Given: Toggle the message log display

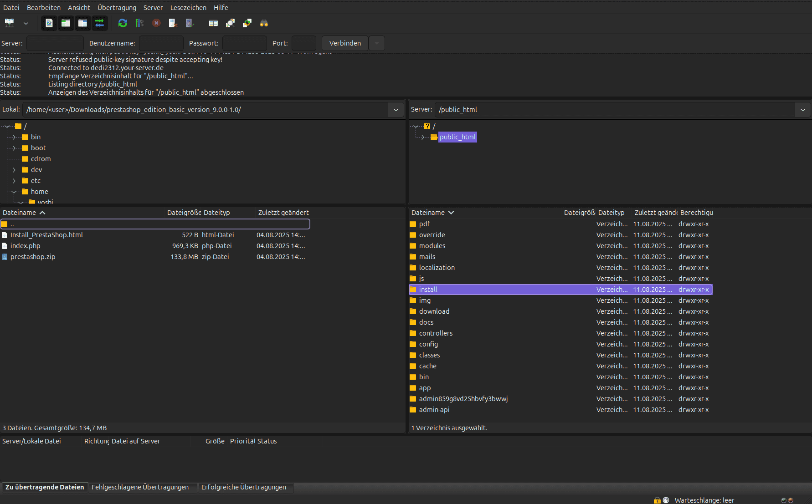Looking at the screenshot, I should pyautogui.click(x=49, y=23).
